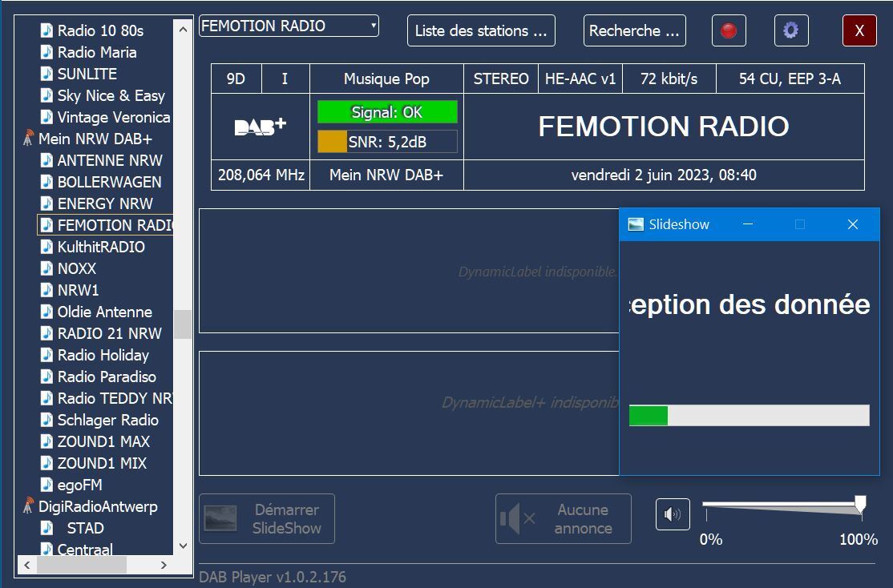
Task: Click horizontal scrollbar left arrow
Action: click(26, 565)
